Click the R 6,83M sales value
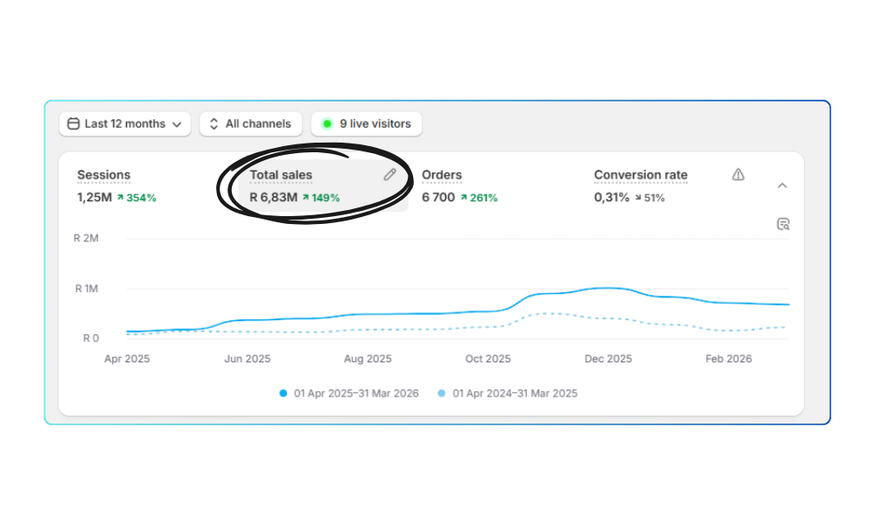Viewport: 875px width, 525px height. click(x=273, y=198)
